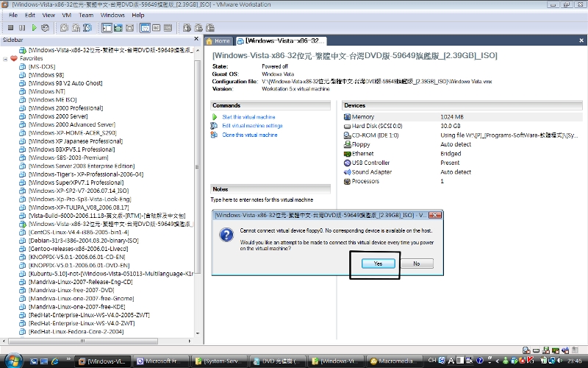
Task: Click the Ethernet device icon
Action: 347,154
